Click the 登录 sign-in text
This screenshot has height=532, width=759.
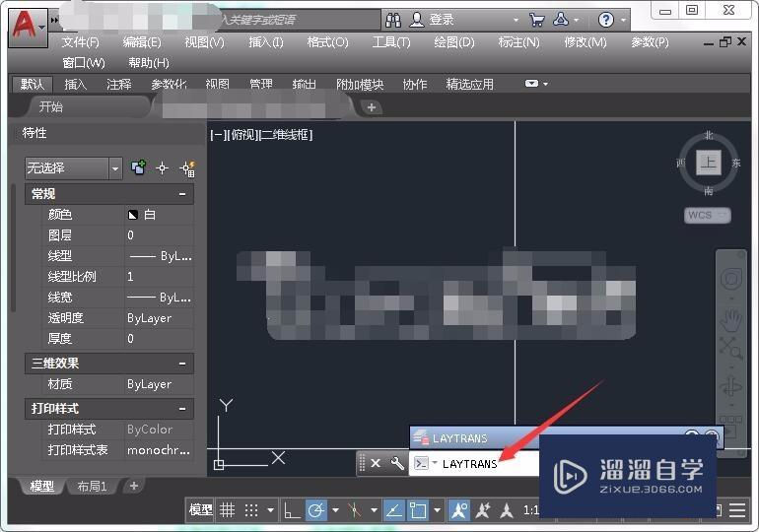(442, 20)
